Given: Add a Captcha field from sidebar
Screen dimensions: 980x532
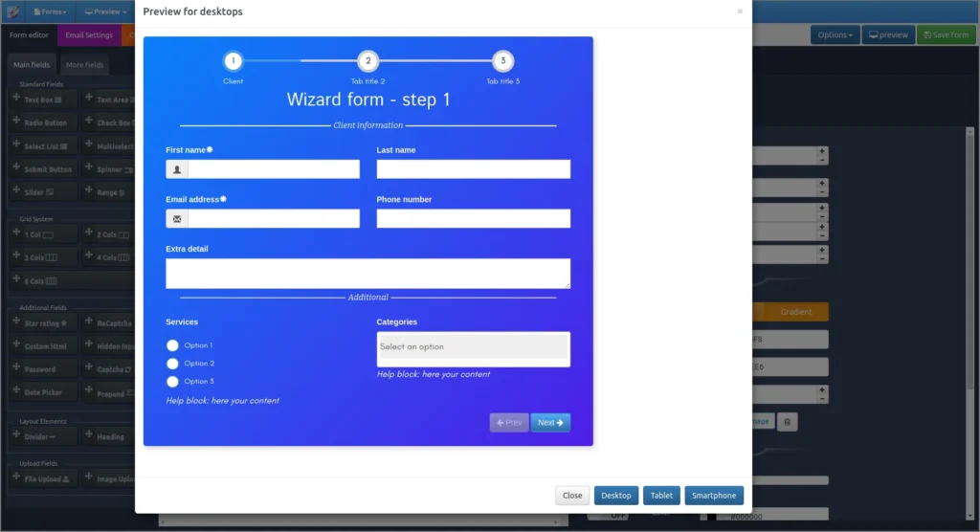Looking at the screenshot, I should pyautogui.click(x=109, y=368).
